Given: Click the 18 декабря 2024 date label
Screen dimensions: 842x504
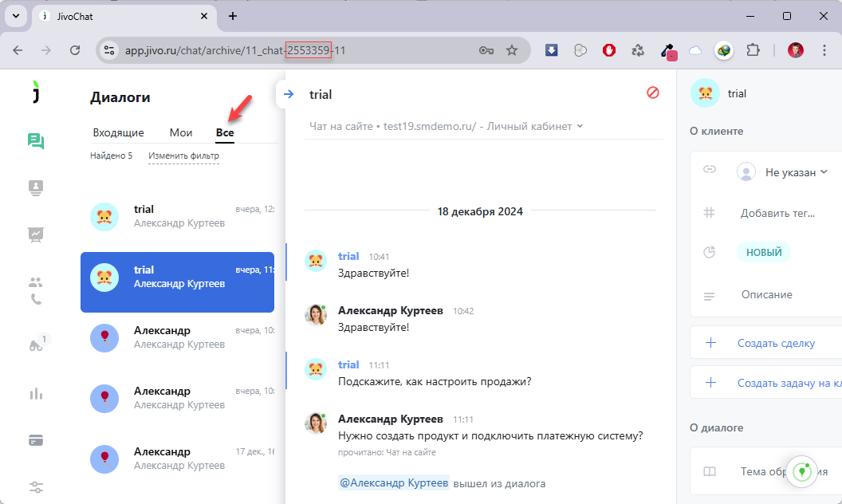Looking at the screenshot, I should tap(480, 211).
